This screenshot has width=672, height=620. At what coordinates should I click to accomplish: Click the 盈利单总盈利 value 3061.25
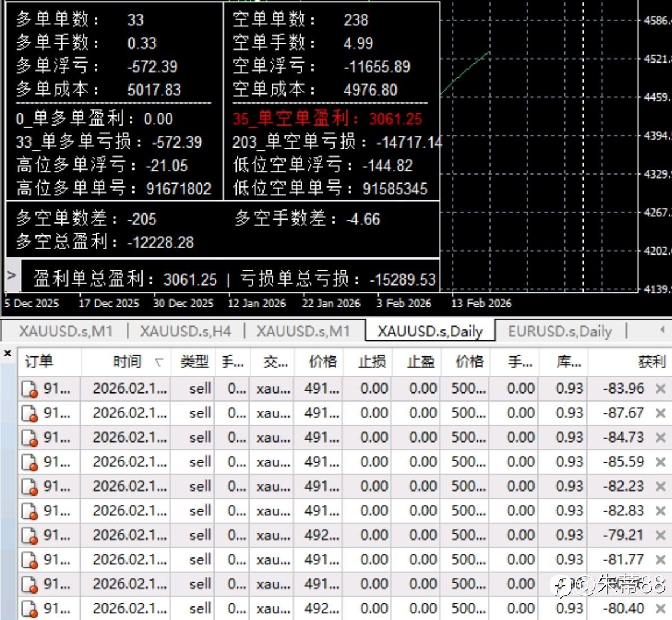coord(190,279)
